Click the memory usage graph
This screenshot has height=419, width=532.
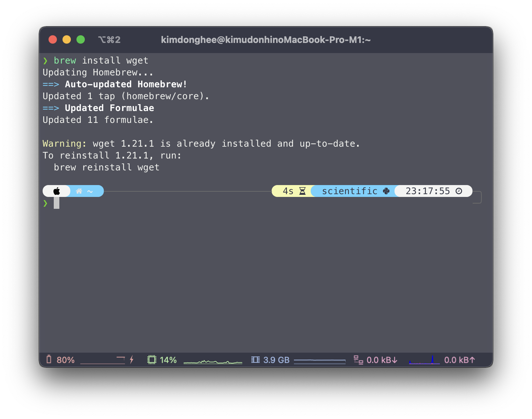[320, 361]
